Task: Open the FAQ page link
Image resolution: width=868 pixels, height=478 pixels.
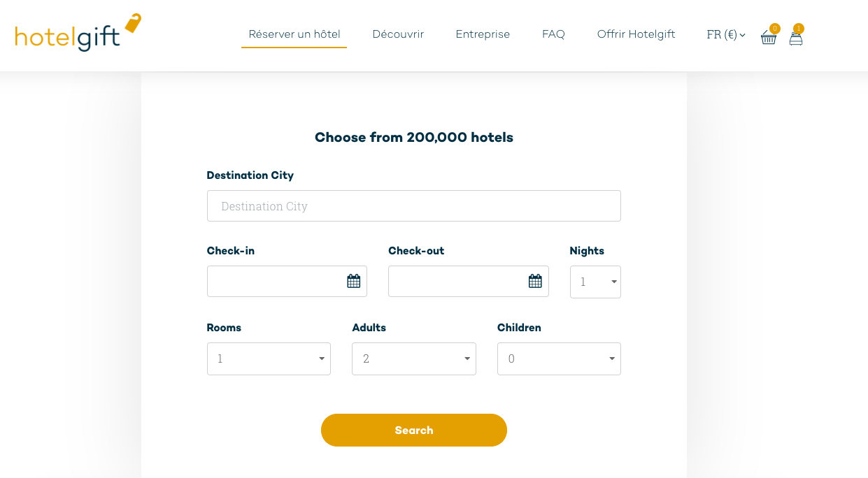Action: click(553, 34)
